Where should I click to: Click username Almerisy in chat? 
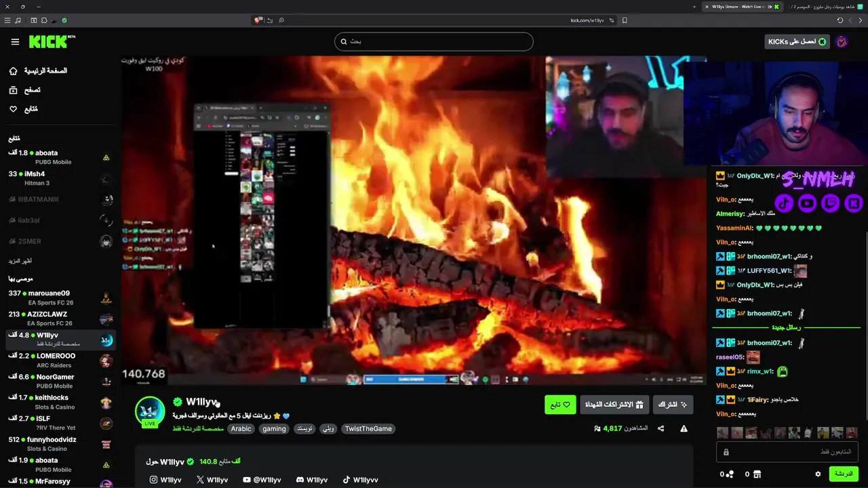point(731,213)
